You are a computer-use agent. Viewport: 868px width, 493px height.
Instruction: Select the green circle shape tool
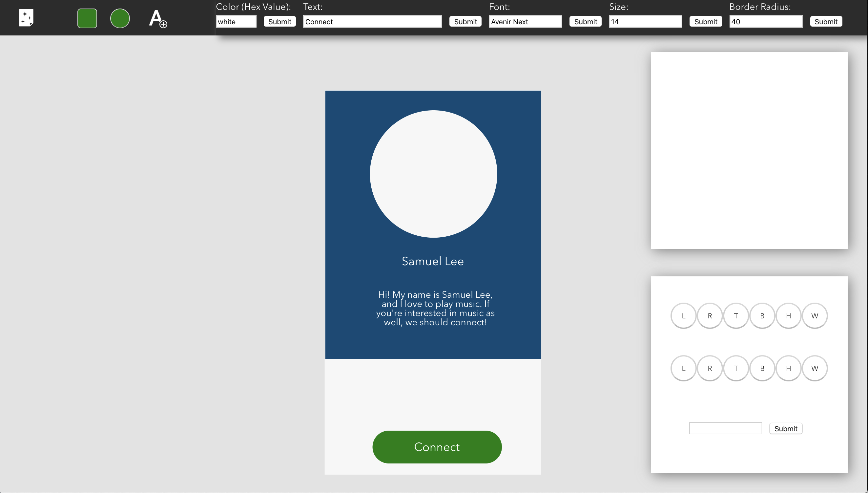[120, 18]
